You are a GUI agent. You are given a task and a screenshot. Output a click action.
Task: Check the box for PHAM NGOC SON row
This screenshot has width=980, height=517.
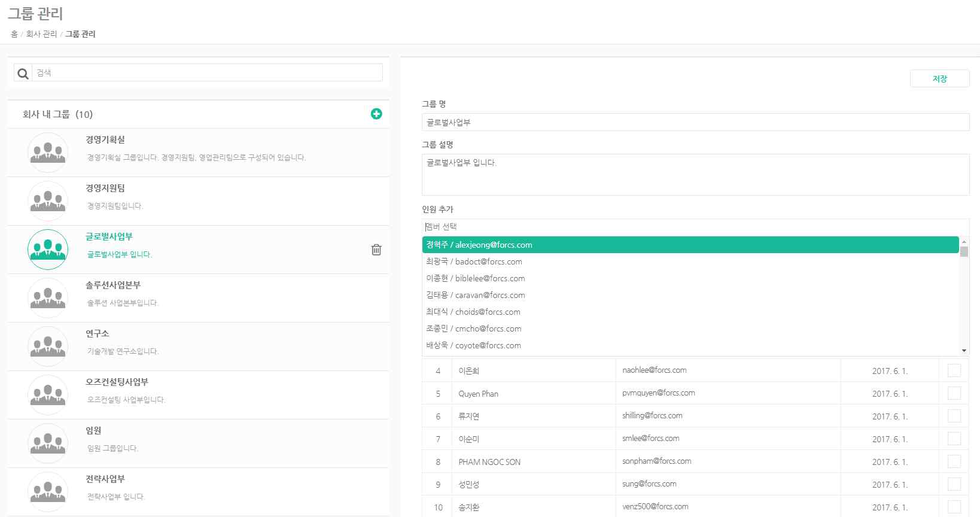tap(954, 461)
